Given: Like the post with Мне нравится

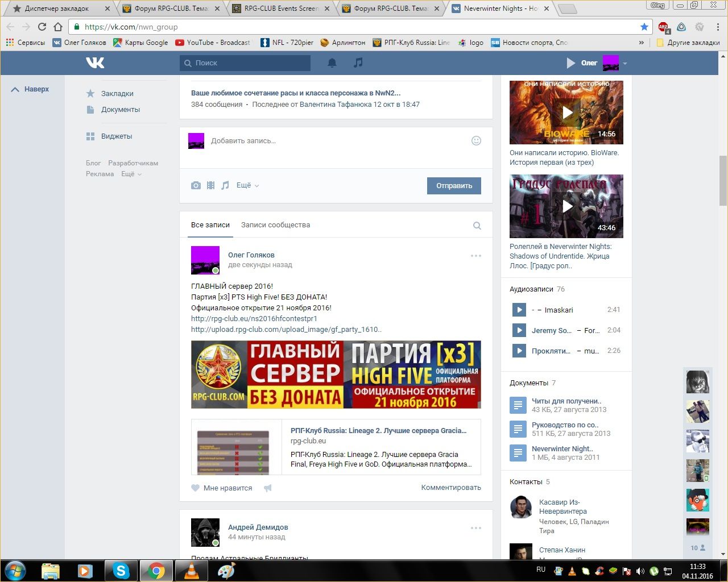Looking at the screenshot, I should [x=222, y=488].
